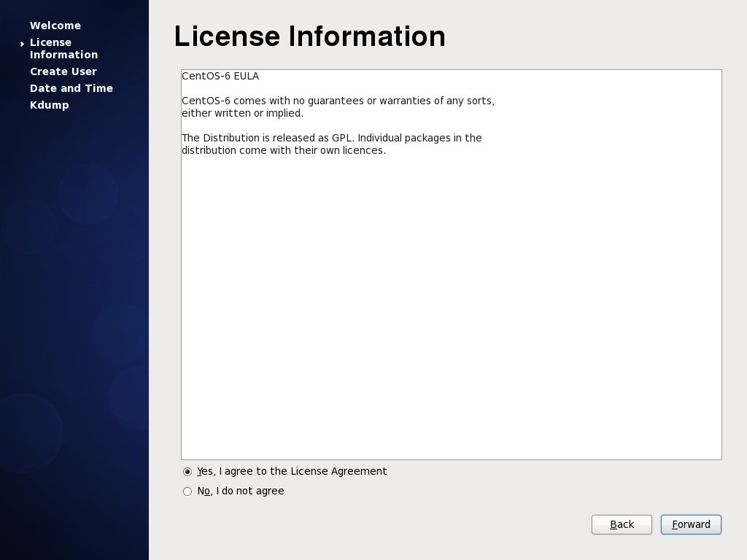Click the Welcome step in the sidebar
Viewport: 747px width, 560px height.
55,26
